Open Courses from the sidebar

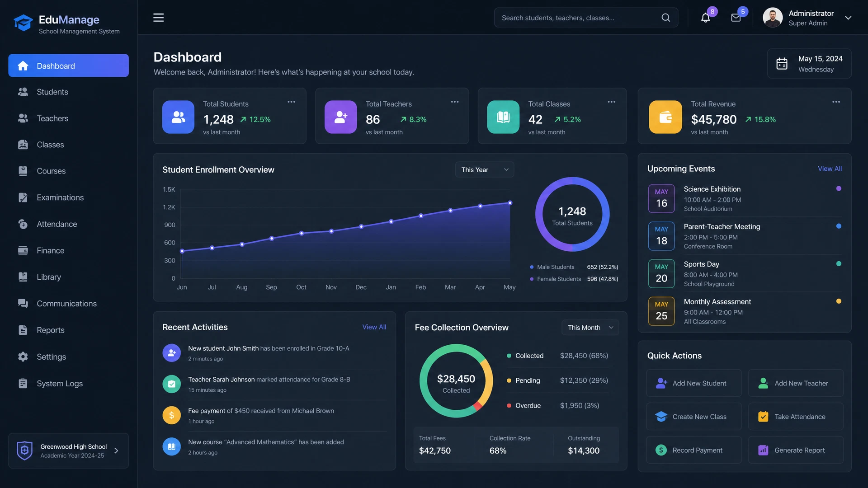[68, 171]
